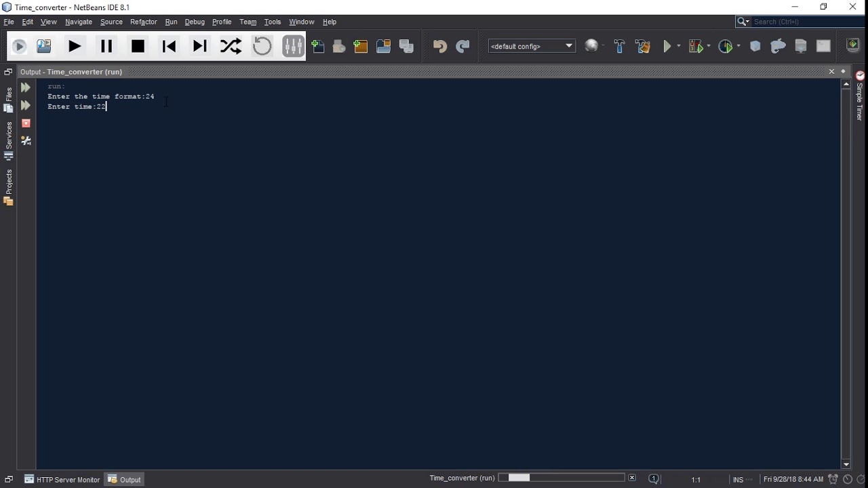
Task: Expand the Run Project dropdown arrow
Action: coord(678,46)
